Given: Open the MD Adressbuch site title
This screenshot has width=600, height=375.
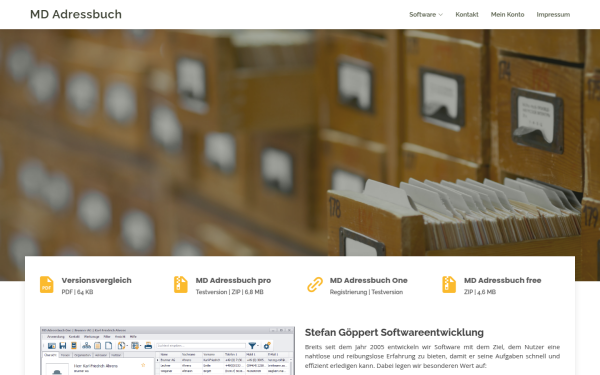Looking at the screenshot, I should pos(76,14).
